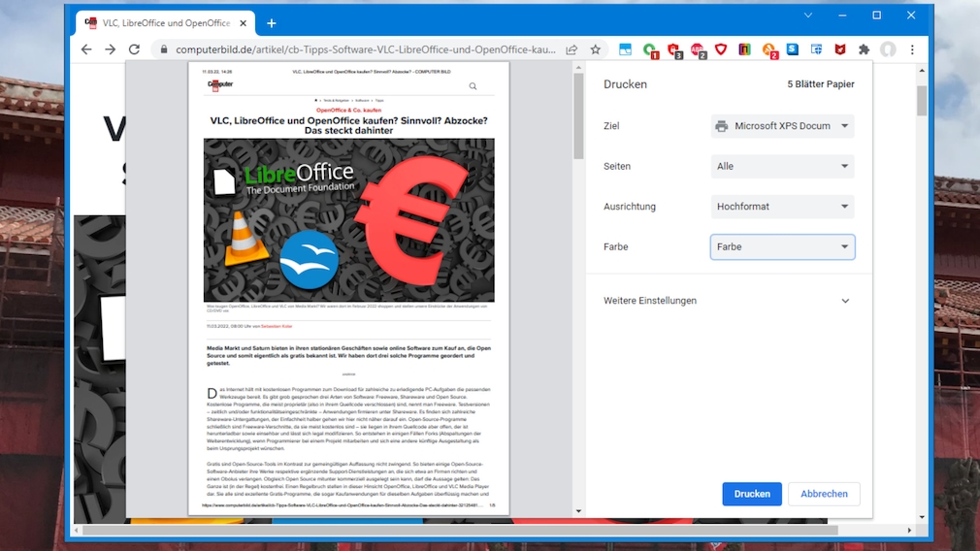Open the tab search chevron

tap(808, 15)
